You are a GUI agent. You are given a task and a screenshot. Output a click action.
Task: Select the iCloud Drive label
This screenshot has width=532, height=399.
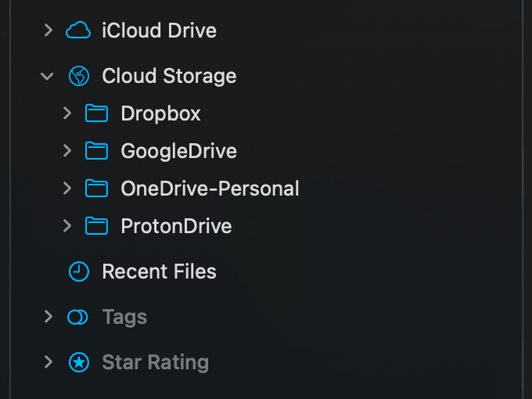click(159, 31)
